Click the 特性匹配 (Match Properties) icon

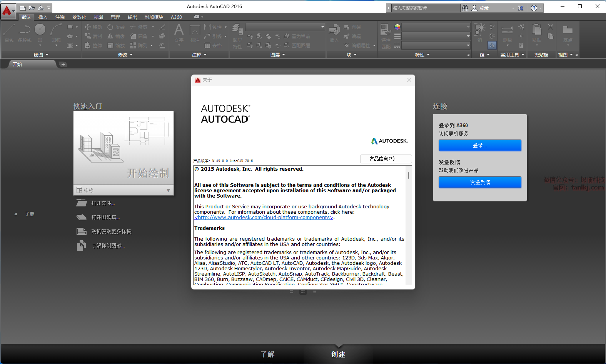[x=386, y=31]
